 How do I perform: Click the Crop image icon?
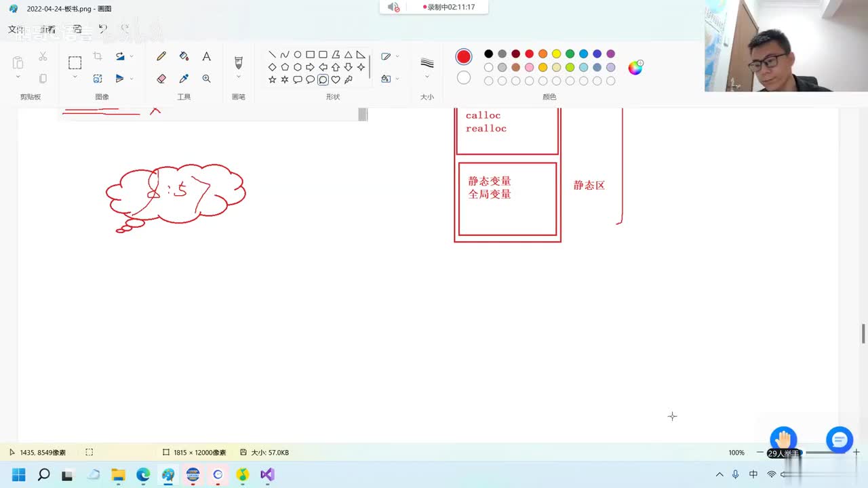[x=98, y=56]
